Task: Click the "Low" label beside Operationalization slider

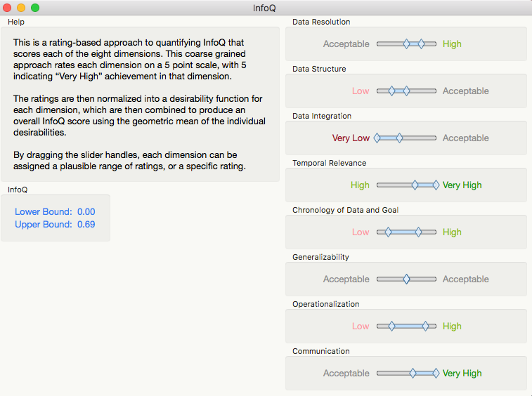Action: (361, 326)
